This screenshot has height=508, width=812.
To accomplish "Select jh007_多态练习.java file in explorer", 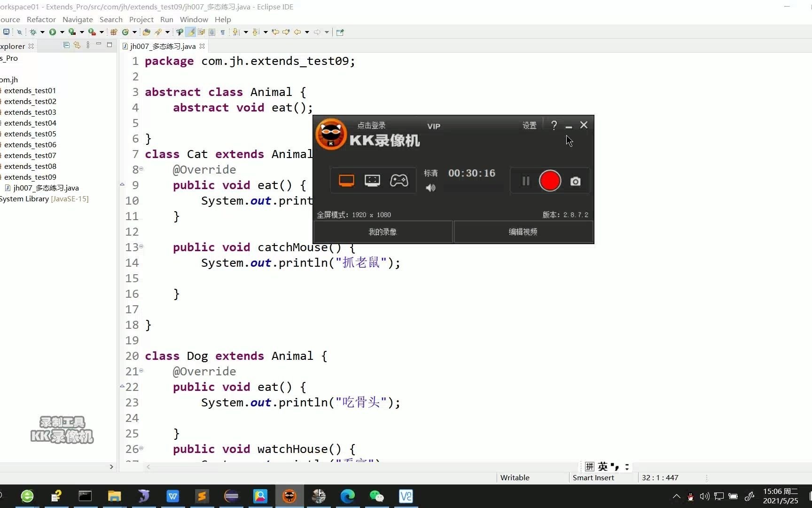I will coord(46,188).
